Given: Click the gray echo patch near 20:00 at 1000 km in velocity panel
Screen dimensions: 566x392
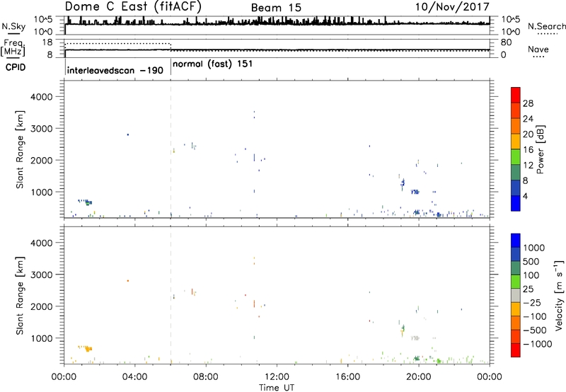Looking at the screenshot, I should [x=415, y=338].
